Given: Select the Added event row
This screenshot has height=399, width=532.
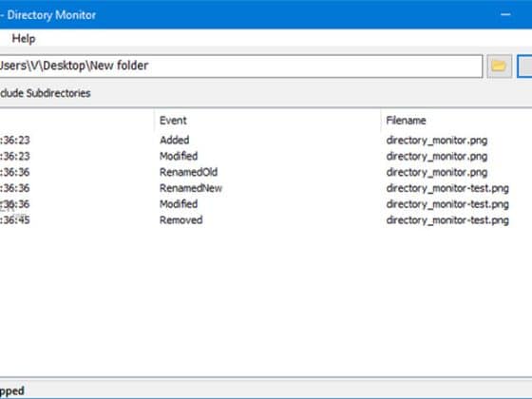Looking at the screenshot, I should tap(266, 141).
